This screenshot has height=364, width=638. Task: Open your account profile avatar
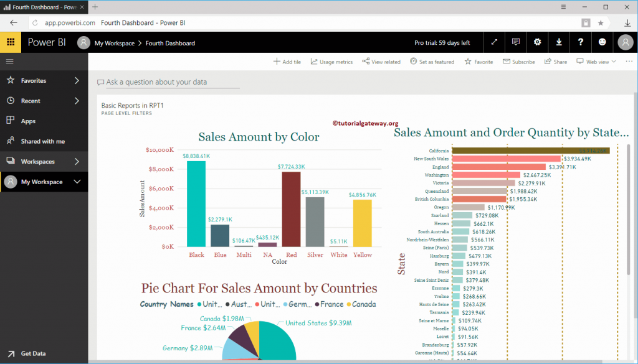(625, 42)
